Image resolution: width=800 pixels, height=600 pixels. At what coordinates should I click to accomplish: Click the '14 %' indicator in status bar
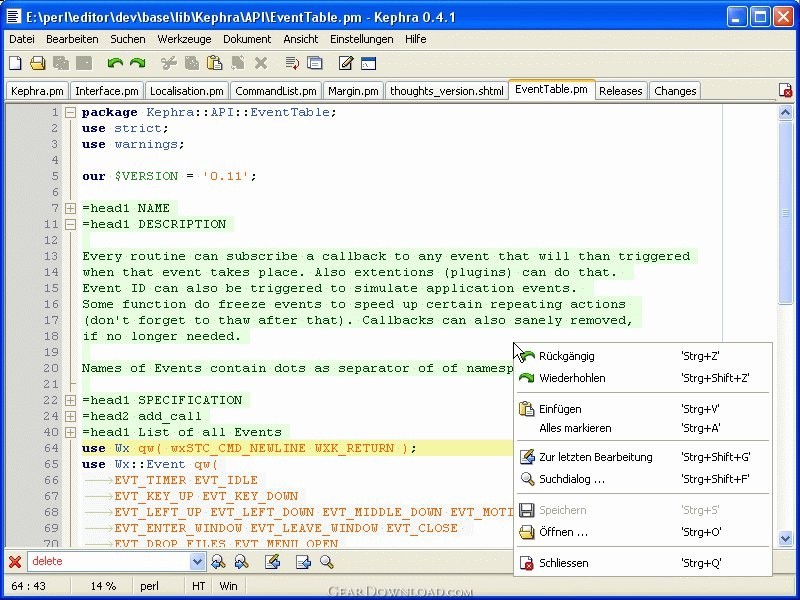(x=104, y=586)
